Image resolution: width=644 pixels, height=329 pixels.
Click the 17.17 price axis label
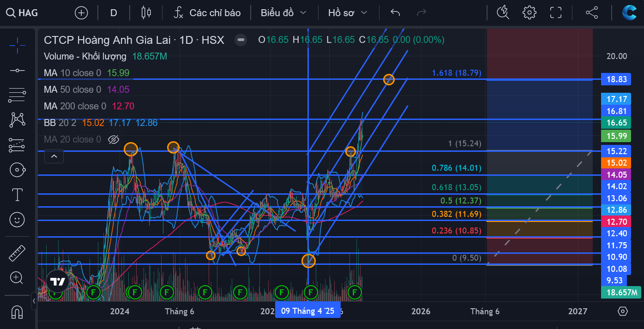point(616,99)
